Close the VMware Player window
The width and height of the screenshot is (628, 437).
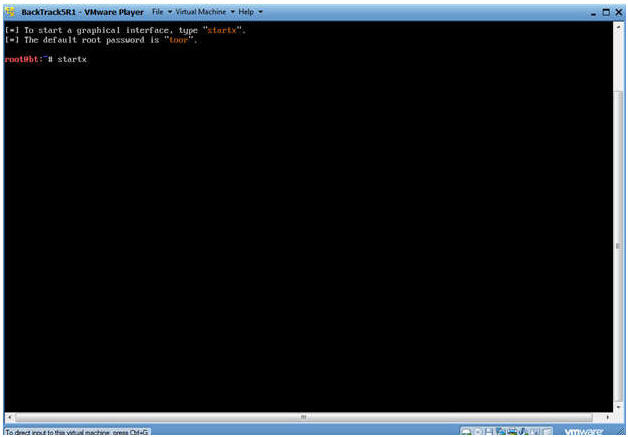pos(619,12)
